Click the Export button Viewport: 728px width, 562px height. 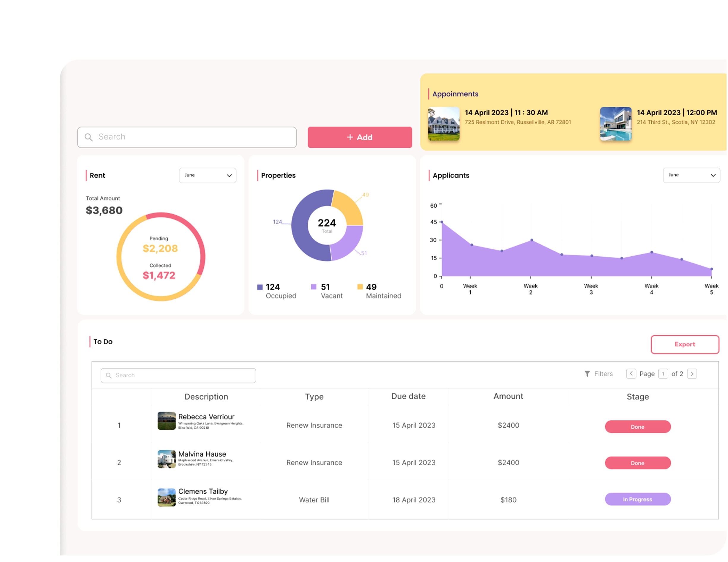point(685,344)
